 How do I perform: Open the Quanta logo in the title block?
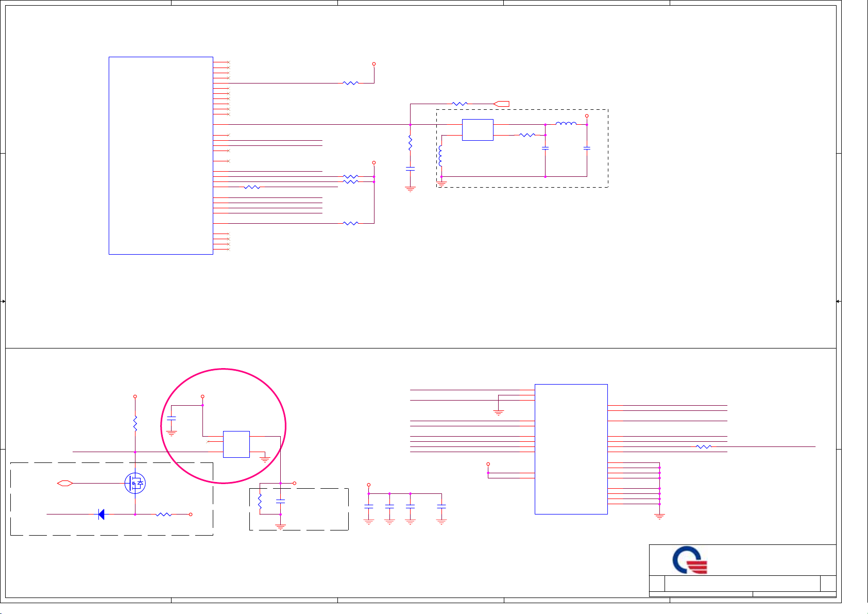[x=690, y=560]
